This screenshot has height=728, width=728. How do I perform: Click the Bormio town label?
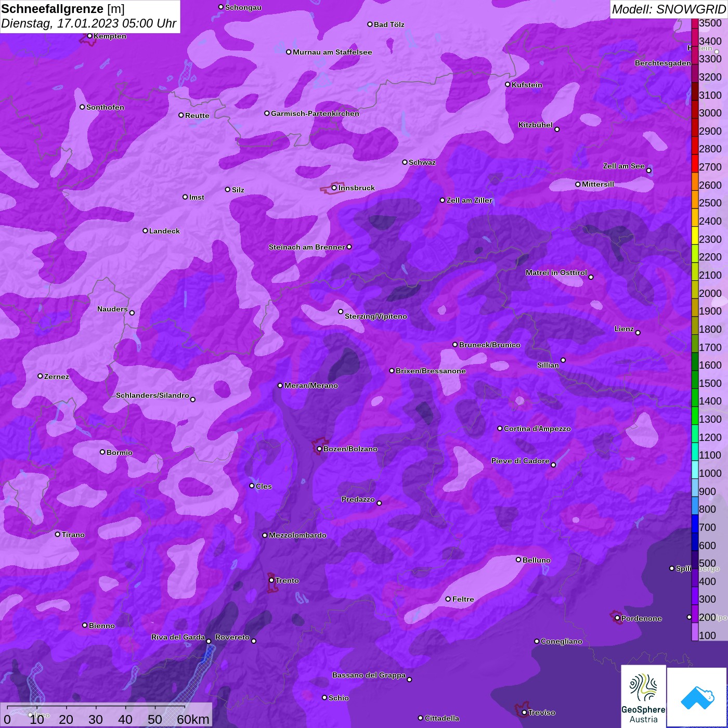pos(119,452)
